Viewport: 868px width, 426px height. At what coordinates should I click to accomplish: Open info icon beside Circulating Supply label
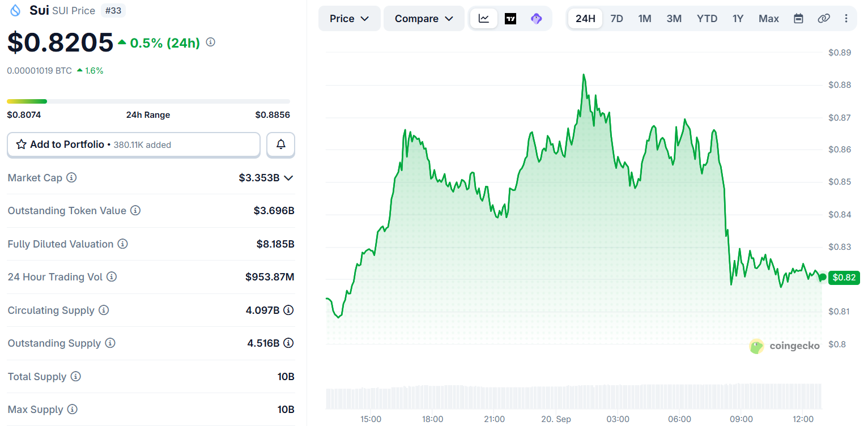click(x=104, y=310)
